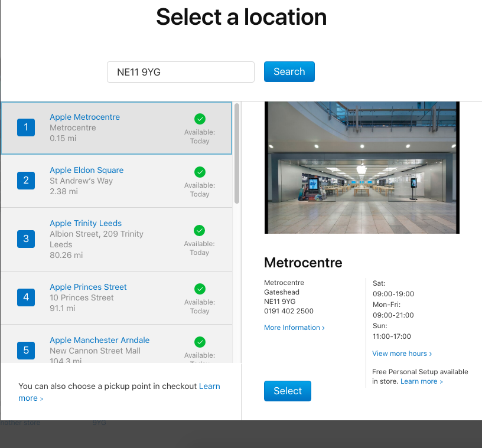Viewport: 482px width, 448px height.
Task: Click the number 1 badge for Apple Metrocentre
Action: pos(26,127)
